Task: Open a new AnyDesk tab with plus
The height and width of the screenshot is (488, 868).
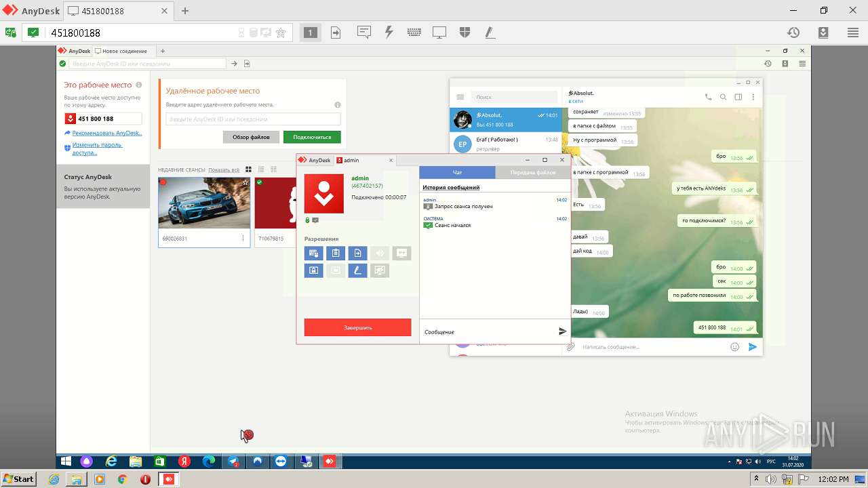Action: [x=184, y=11]
